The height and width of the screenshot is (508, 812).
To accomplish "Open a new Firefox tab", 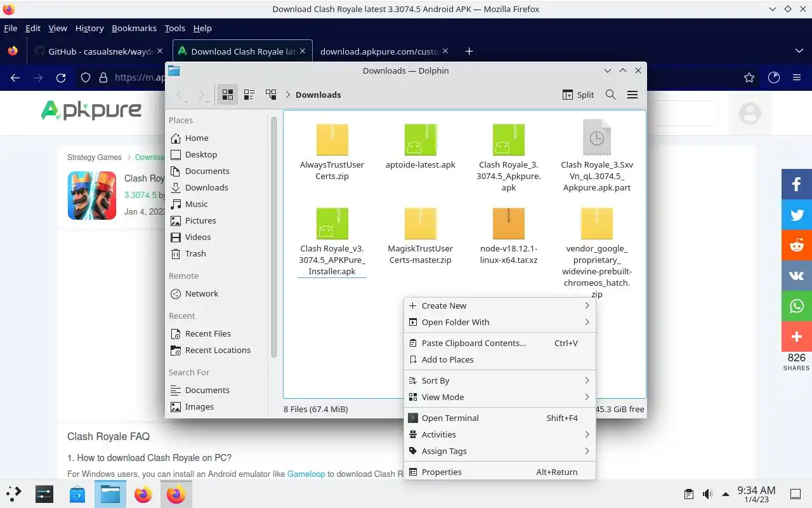I will click(x=469, y=51).
